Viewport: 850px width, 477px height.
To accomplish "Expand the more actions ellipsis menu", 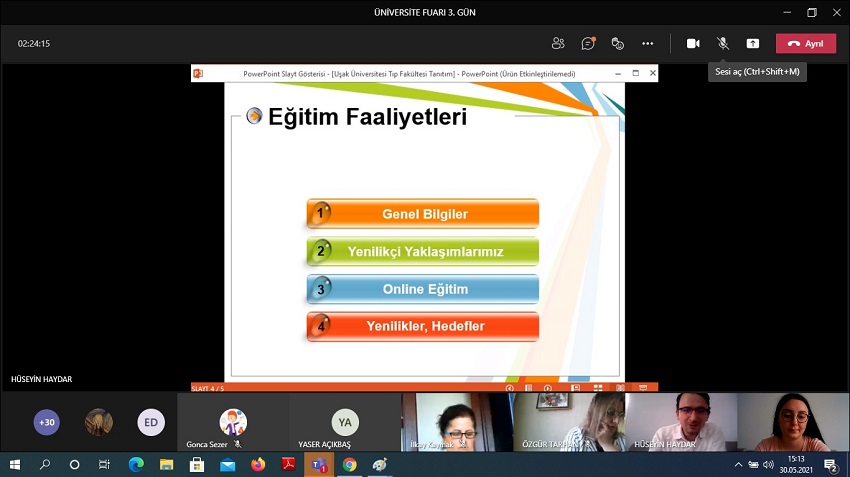I will [x=648, y=43].
